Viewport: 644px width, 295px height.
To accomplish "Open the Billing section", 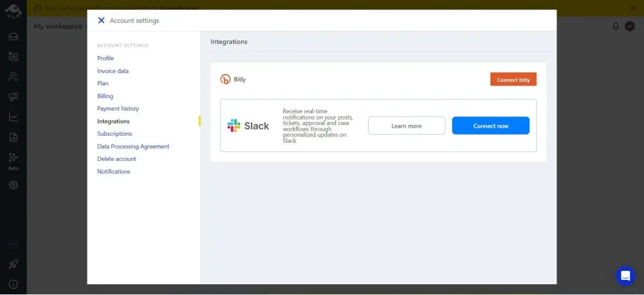I will [x=105, y=96].
